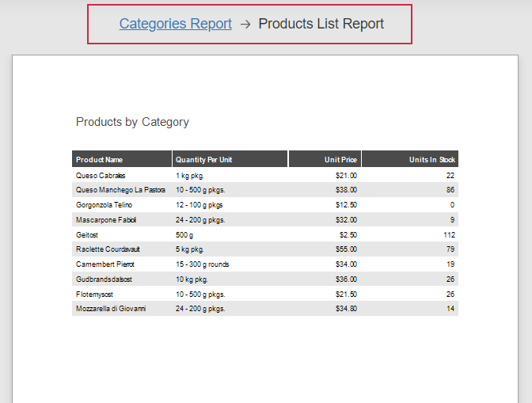Click the Raclette Courdavault product name
The image size is (532, 403).
click(x=108, y=249)
